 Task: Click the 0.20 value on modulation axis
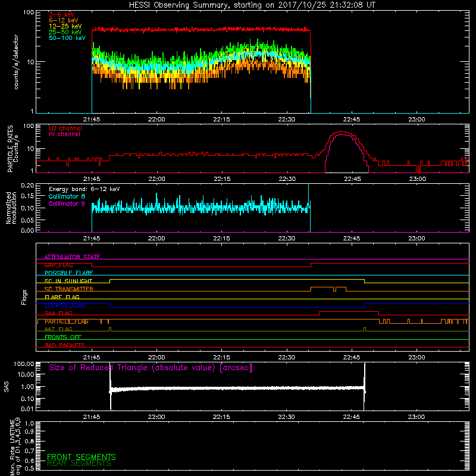point(27,186)
